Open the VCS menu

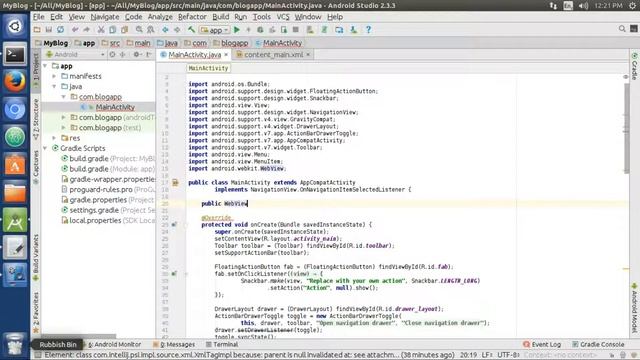(x=283, y=17)
